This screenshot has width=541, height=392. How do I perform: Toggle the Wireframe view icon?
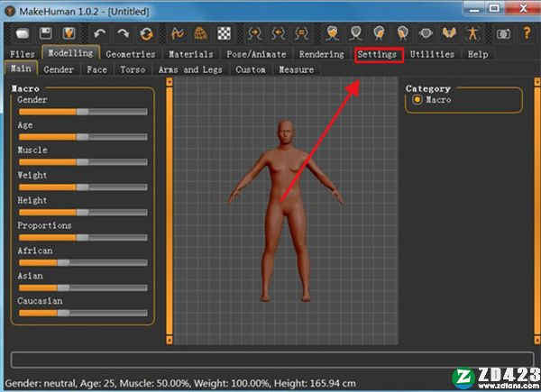point(201,33)
